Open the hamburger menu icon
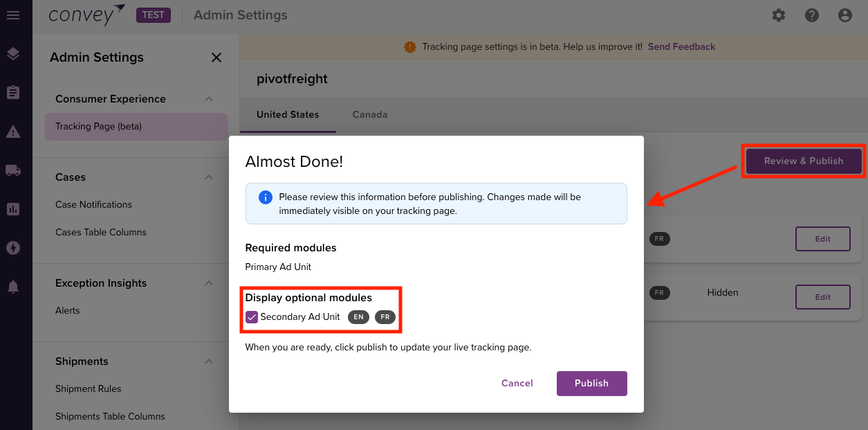 pyautogui.click(x=12, y=15)
